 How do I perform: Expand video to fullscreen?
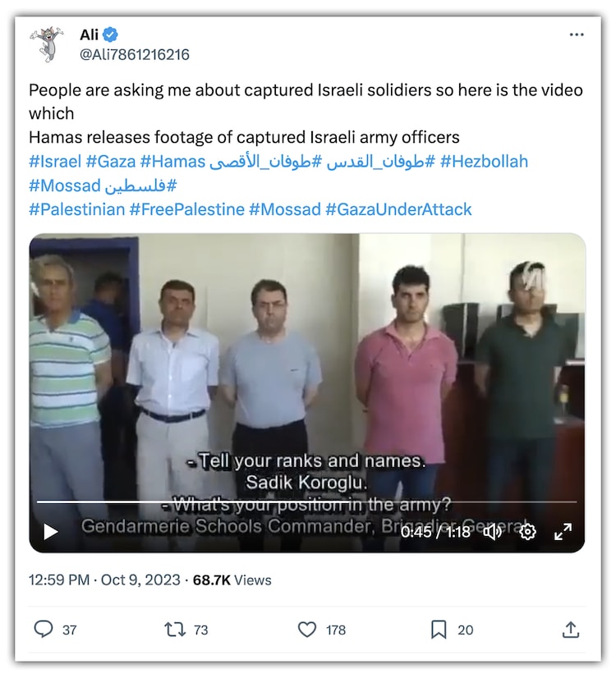click(x=563, y=531)
